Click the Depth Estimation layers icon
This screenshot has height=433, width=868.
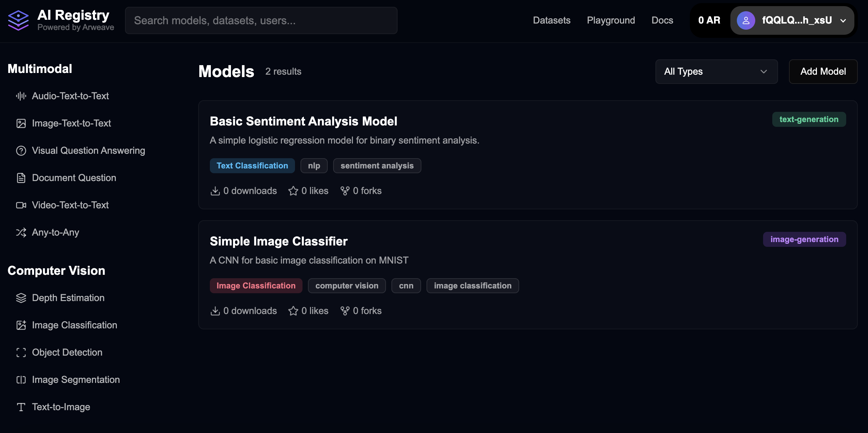click(21, 298)
